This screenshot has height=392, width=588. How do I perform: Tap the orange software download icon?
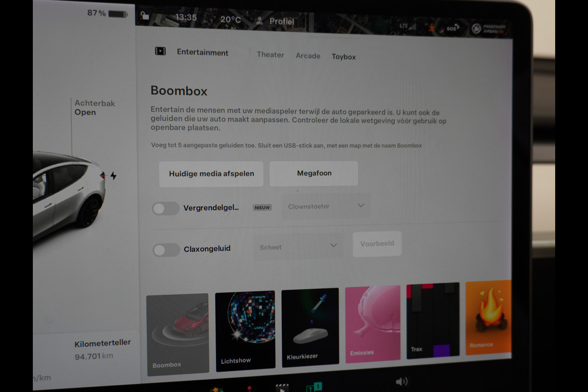click(431, 27)
